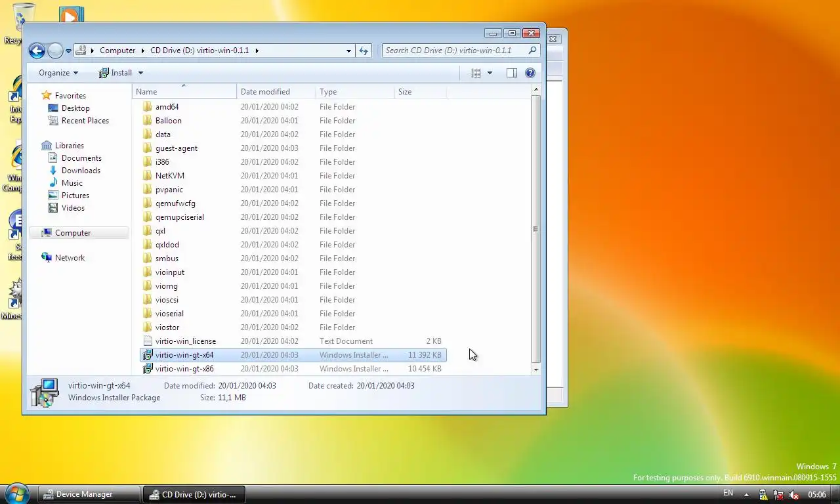Click the file list scroll down arrow
This screenshot has width=840, height=504.
536,369
